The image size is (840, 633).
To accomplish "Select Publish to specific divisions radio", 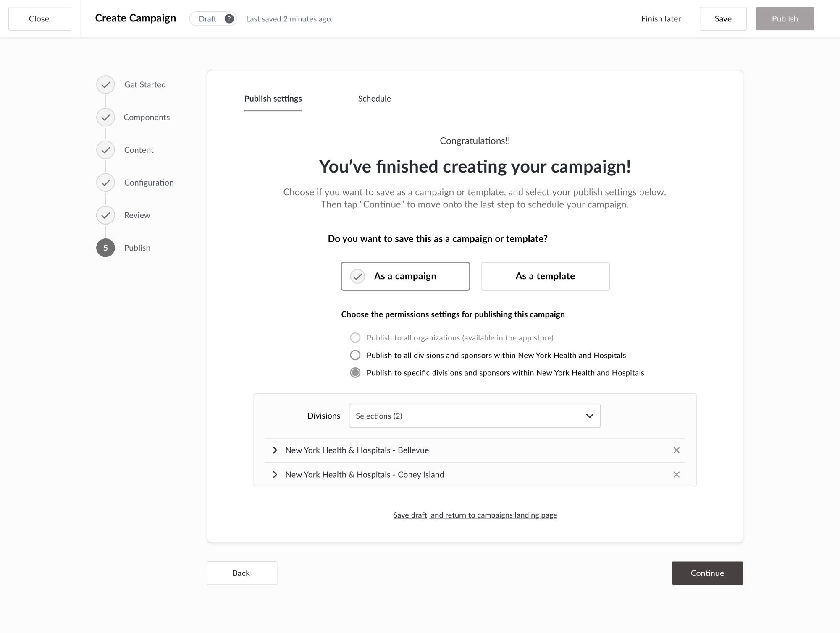I will click(x=355, y=373).
